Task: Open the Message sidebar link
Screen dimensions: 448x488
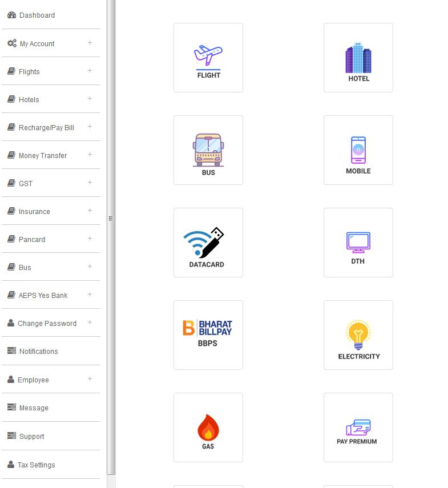Action: click(x=34, y=408)
